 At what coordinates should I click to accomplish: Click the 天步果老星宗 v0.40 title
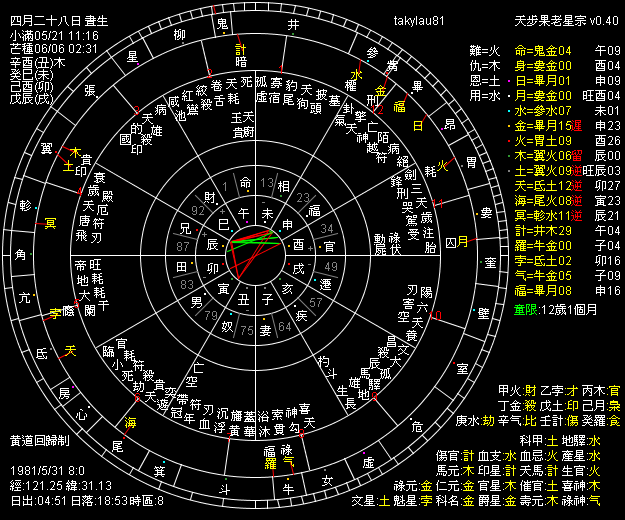(x=565, y=20)
